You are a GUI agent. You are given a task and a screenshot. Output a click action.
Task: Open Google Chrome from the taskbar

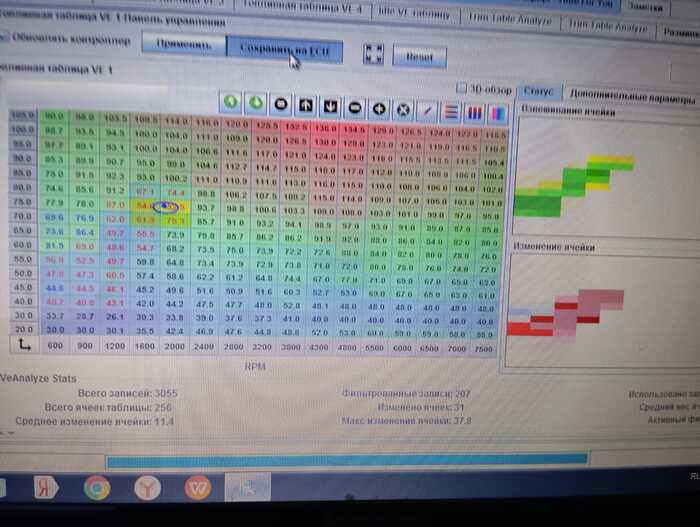click(x=96, y=488)
